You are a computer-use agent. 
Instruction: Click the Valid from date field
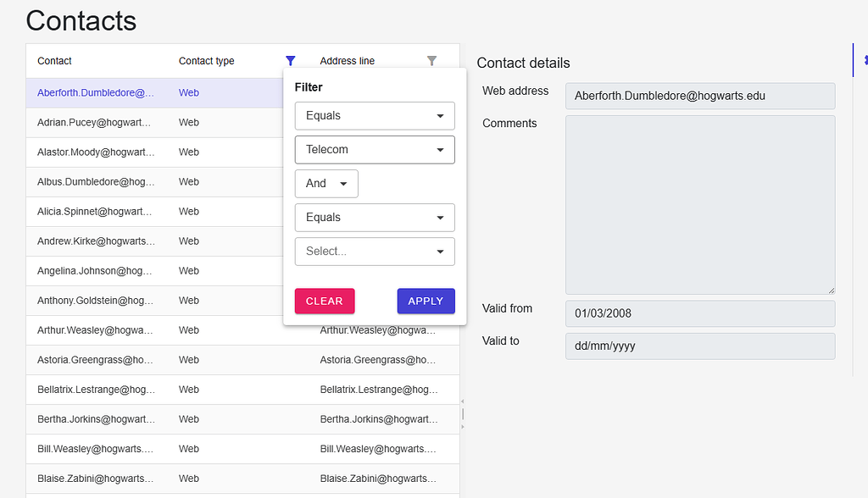(700, 313)
